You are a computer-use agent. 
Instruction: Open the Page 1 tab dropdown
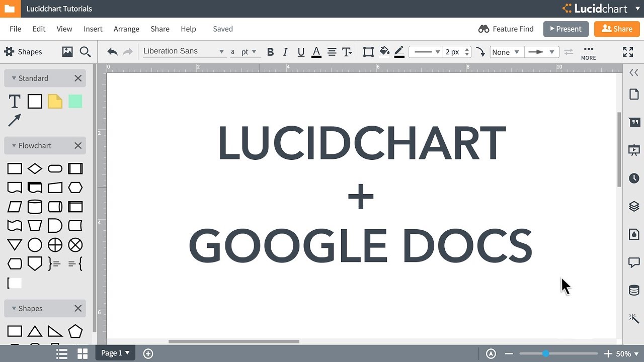point(115,353)
